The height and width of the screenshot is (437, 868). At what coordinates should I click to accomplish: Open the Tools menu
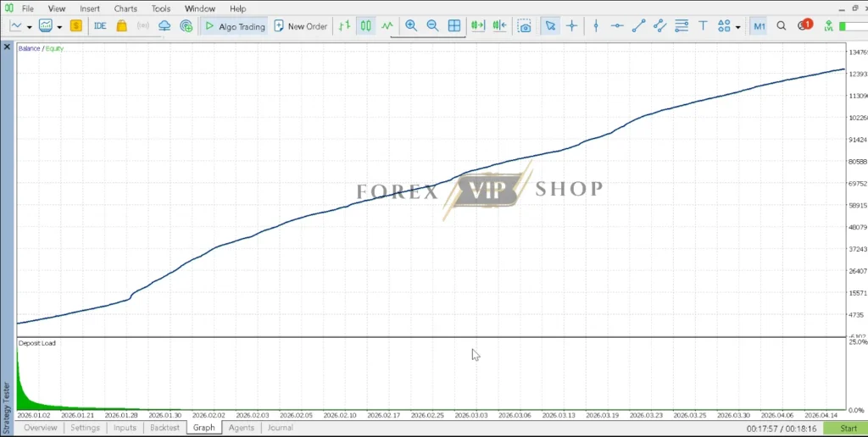click(x=161, y=8)
